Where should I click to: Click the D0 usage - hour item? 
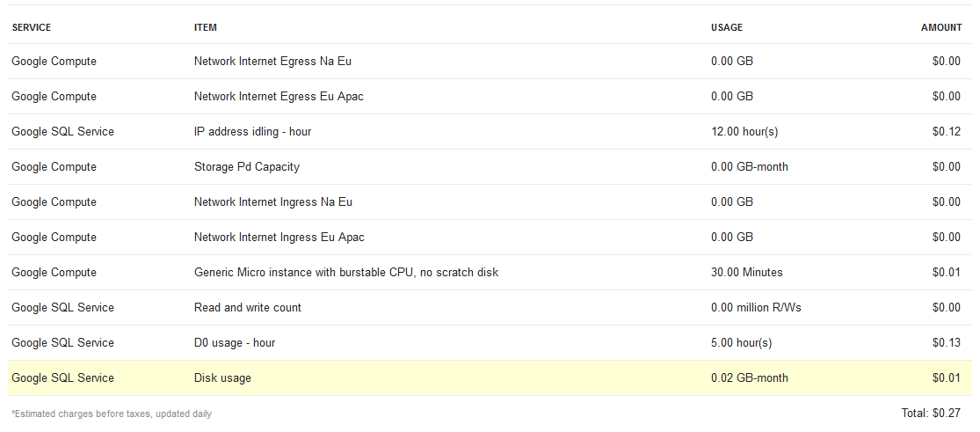pos(235,342)
